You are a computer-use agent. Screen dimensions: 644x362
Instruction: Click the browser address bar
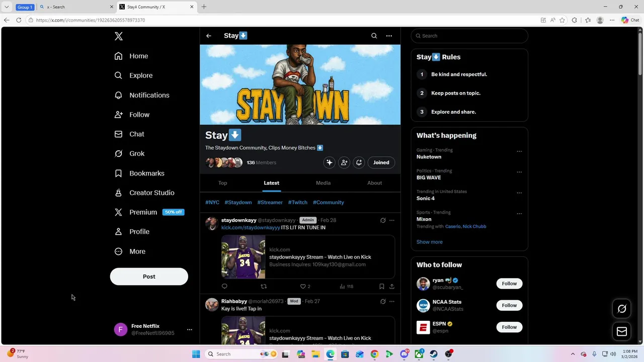tap(282, 20)
